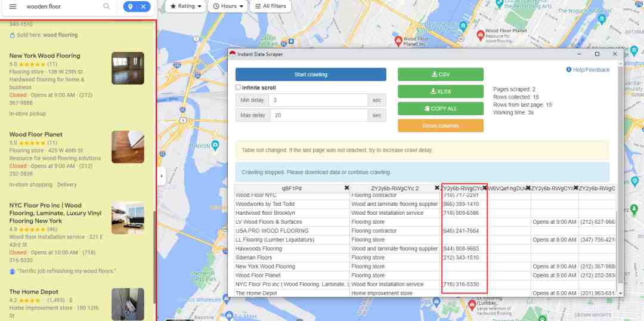Remove the ZY2y6b-RWgCYc 2 column with its X
The image size is (644, 321).
437,188
